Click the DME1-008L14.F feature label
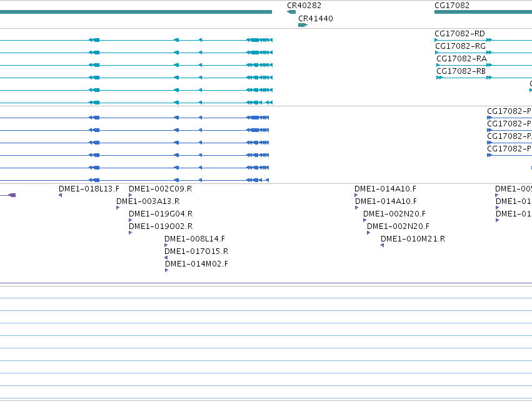The width and height of the screenshot is (532, 401). pyautogui.click(x=195, y=239)
